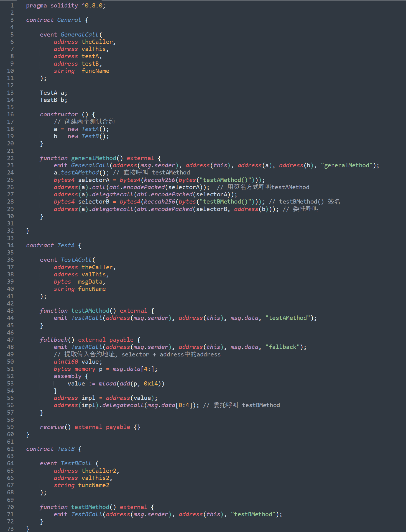Click 'testAMethod' function name on line 43
Viewport: 406px width, 532px height.
(90, 311)
